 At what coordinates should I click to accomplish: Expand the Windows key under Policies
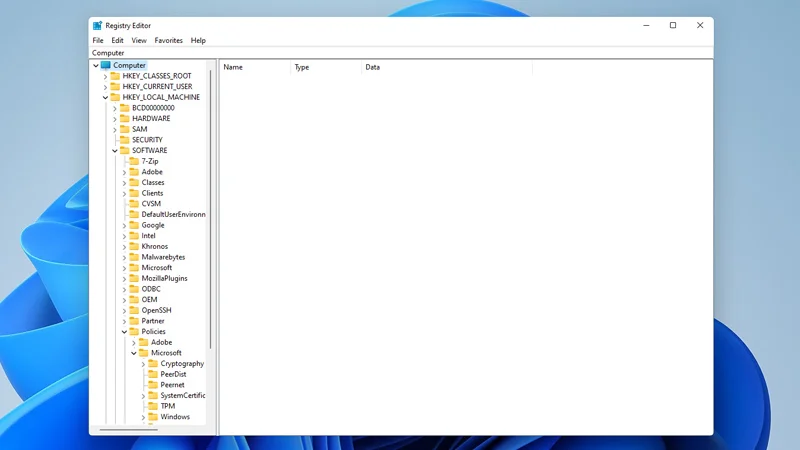[143, 417]
